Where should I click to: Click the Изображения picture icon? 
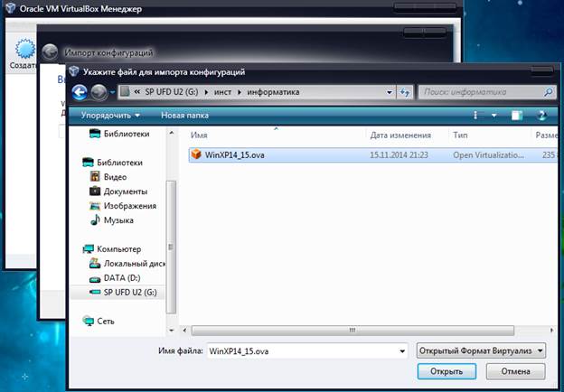[95, 206]
